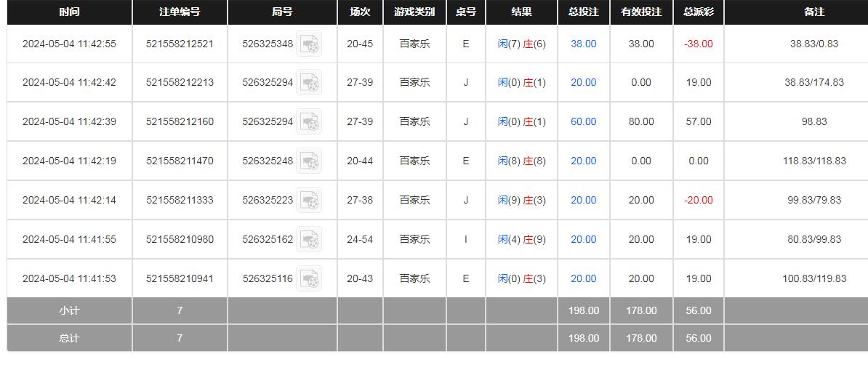Click the replay icon in order 521558212160's row
The height and width of the screenshot is (378, 868).
click(x=309, y=122)
